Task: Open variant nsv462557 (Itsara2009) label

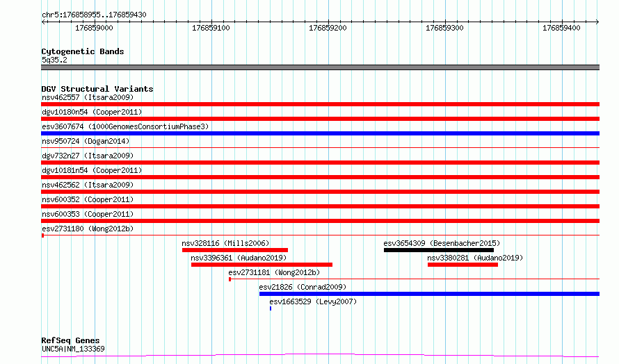Action: coord(88,97)
